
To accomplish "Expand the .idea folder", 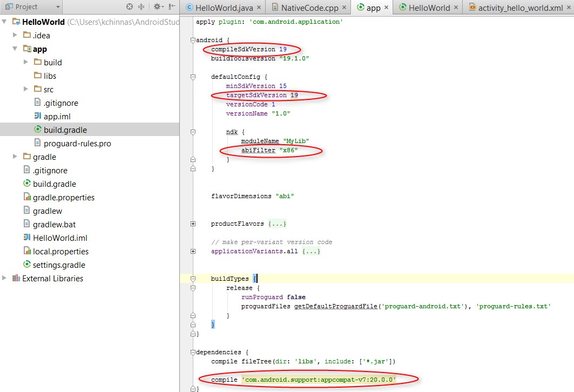I will (15, 35).
